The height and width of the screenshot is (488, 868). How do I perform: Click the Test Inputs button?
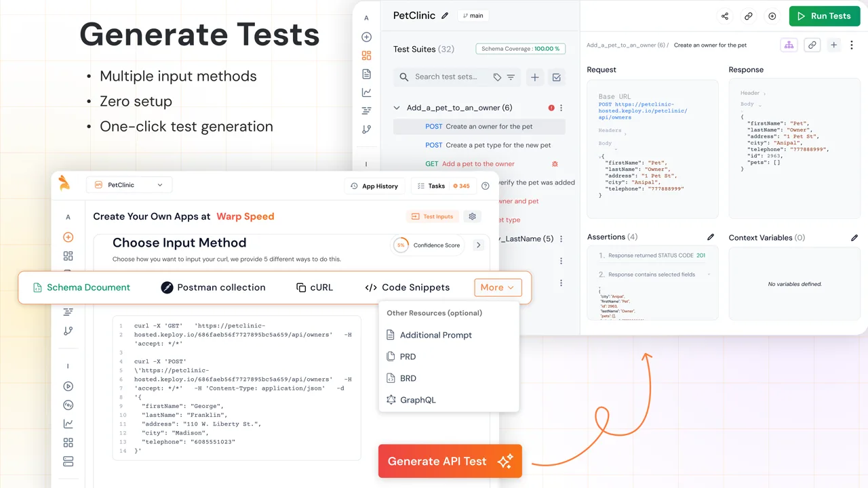pos(433,216)
